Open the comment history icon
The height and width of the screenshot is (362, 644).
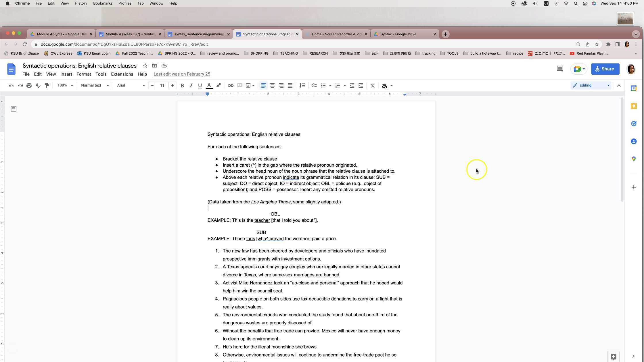559,69
